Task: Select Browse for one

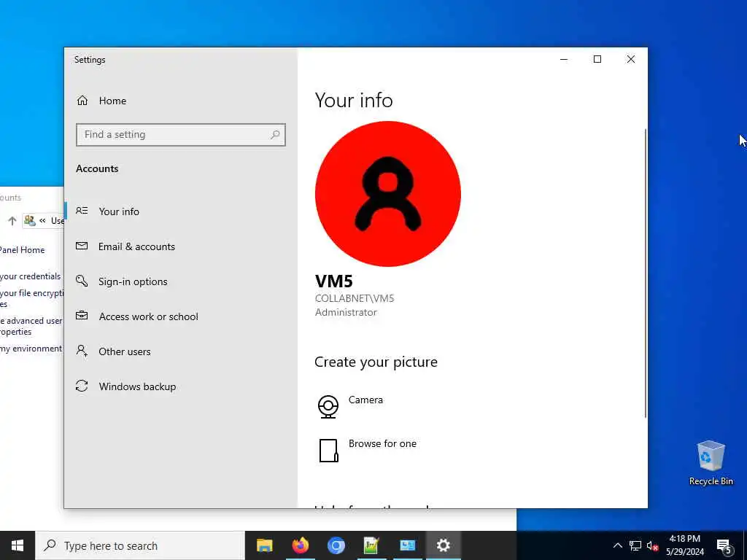Action: pos(382,444)
